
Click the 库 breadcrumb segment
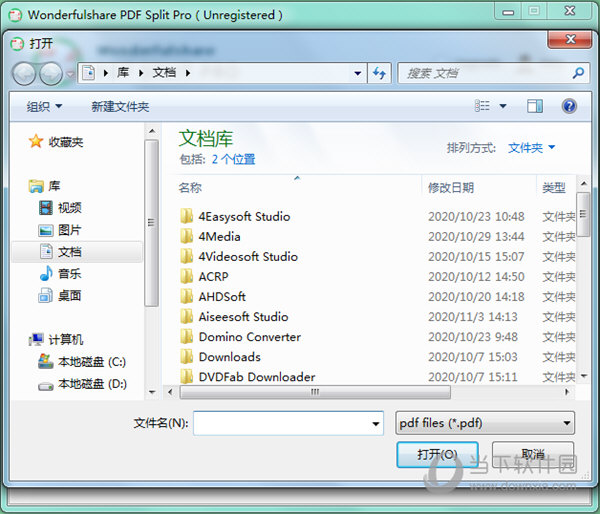click(x=123, y=72)
